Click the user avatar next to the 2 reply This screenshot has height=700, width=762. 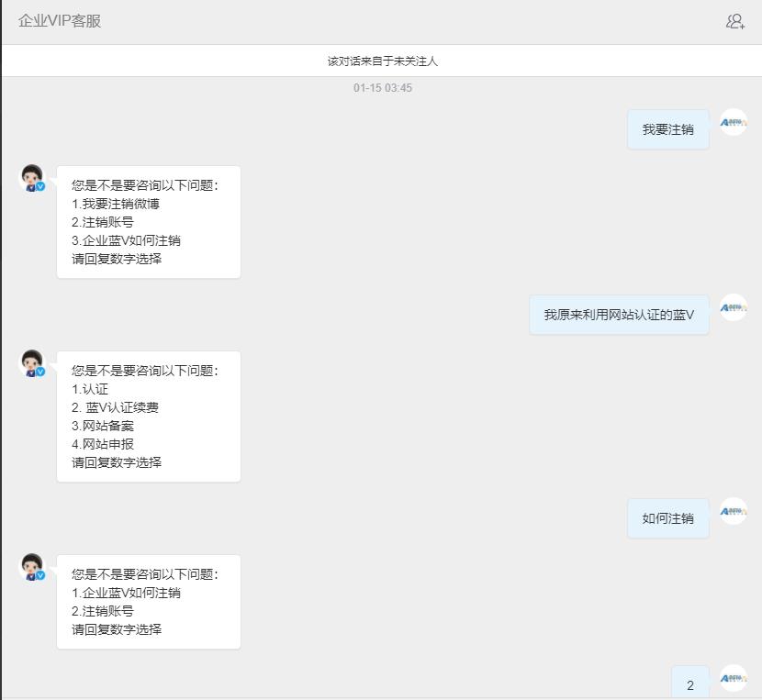tap(733, 677)
